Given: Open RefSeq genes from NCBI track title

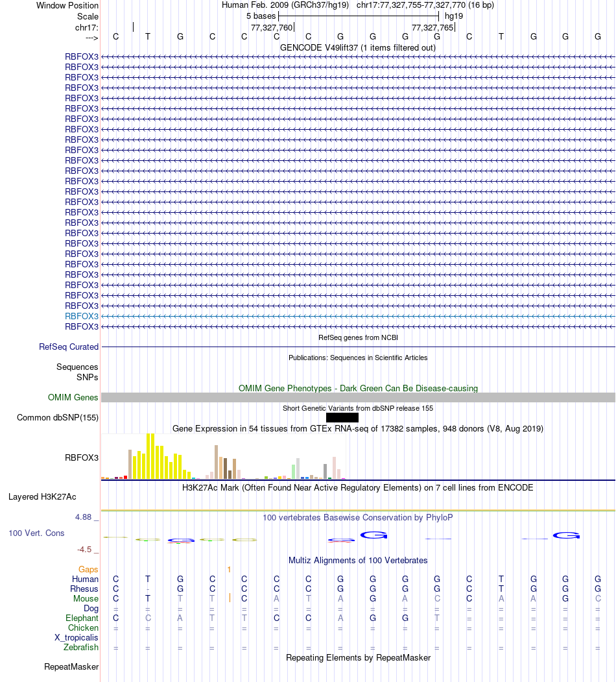Looking at the screenshot, I should (358, 337).
